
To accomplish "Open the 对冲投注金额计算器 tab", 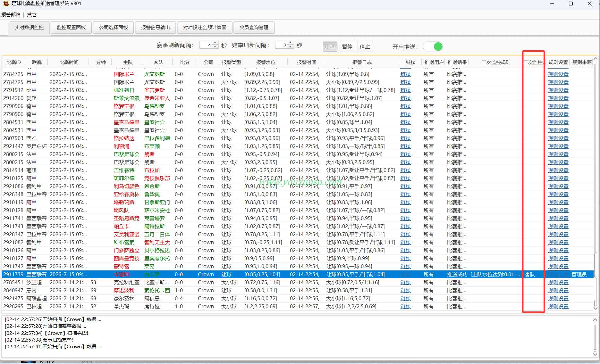I will click(205, 28).
